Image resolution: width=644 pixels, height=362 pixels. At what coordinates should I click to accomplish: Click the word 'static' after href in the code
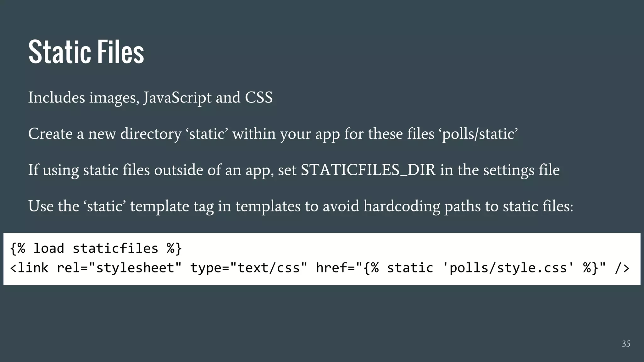click(x=410, y=268)
